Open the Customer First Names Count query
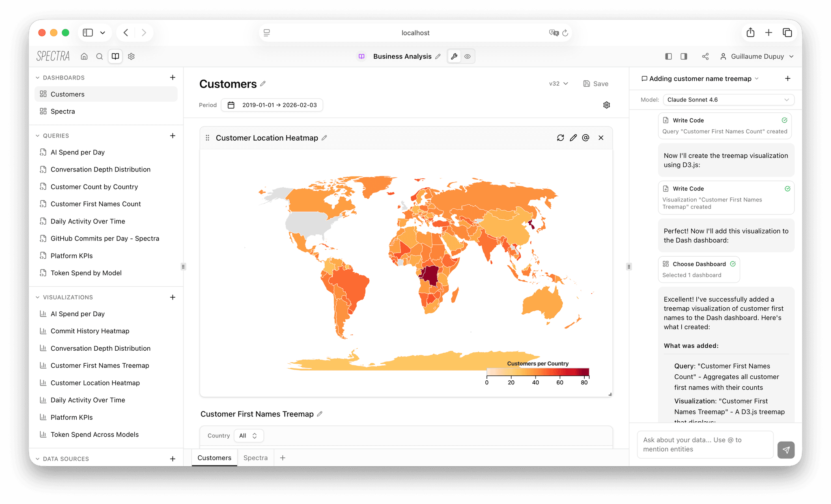The width and height of the screenshot is (831, 504). (x=96, y=204)
